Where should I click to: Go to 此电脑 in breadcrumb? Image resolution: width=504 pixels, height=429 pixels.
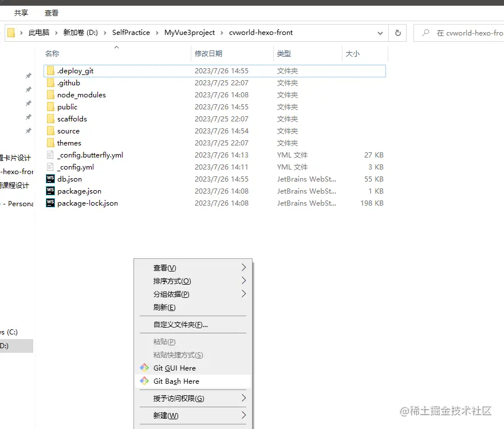coord(39,33)
